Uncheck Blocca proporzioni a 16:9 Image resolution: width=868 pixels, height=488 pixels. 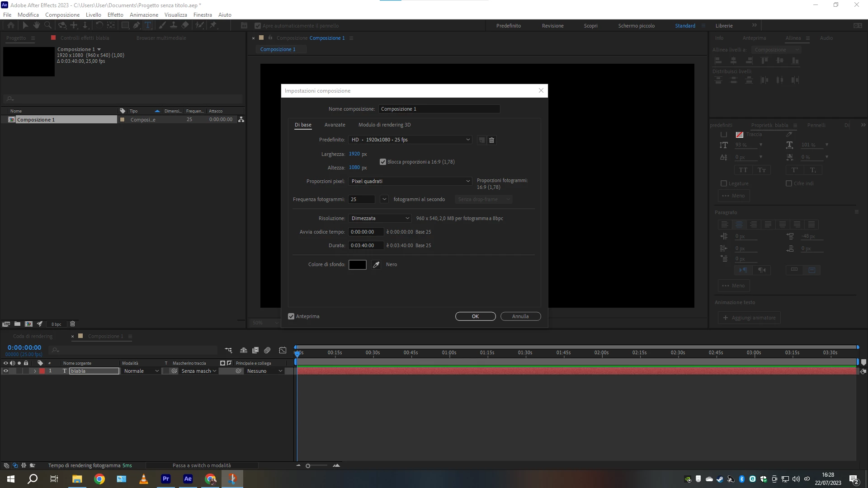point(383,162)
